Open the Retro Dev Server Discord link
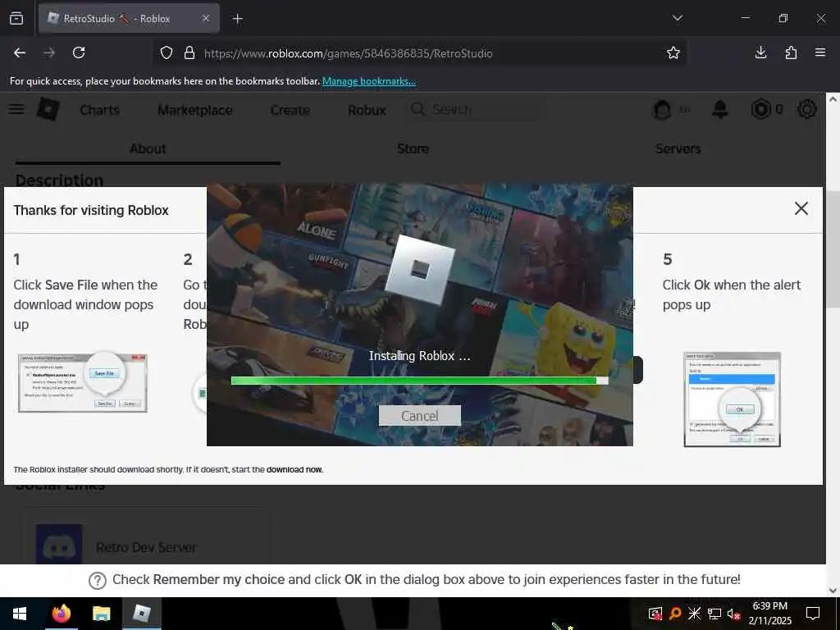Screen dimensions: 840x630 pyautogui.click(x=146, y=547)
